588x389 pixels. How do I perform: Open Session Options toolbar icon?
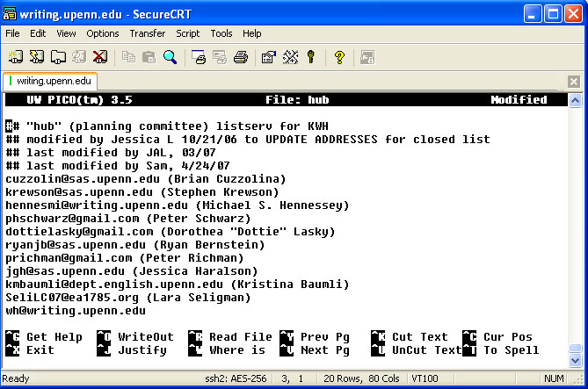[269, 57]
